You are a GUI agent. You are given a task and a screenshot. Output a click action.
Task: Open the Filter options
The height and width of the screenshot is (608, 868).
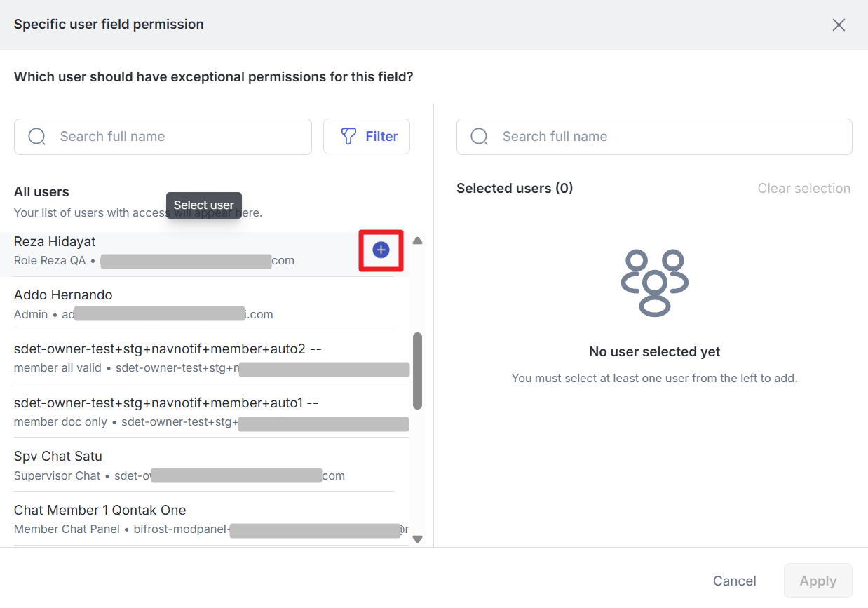[367, 137]
